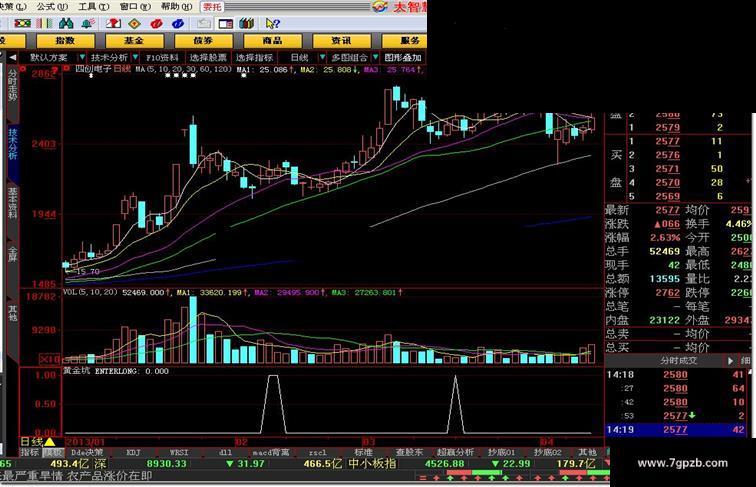Open the 公式 menu
This screenshot has width=756, height=487.
tap(52, 7)
